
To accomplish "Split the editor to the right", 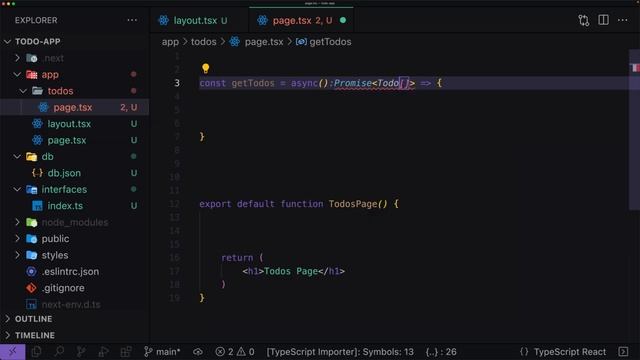I will pos(603,20).
